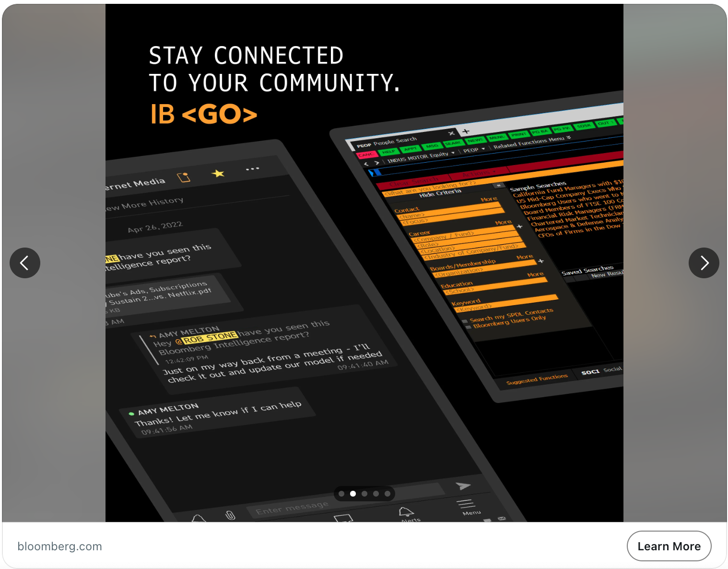The image size is (728, 569).
Task: Select the second carousel dot indicator
Action: pyautogui.click(x=352, y=494)
